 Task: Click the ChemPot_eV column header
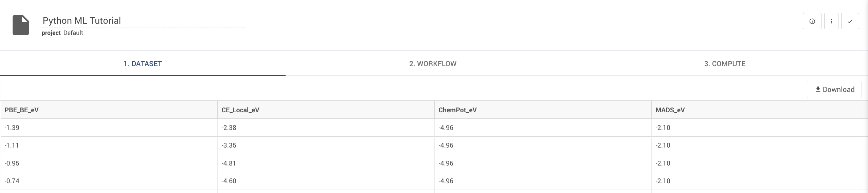[x=457, y=110]
